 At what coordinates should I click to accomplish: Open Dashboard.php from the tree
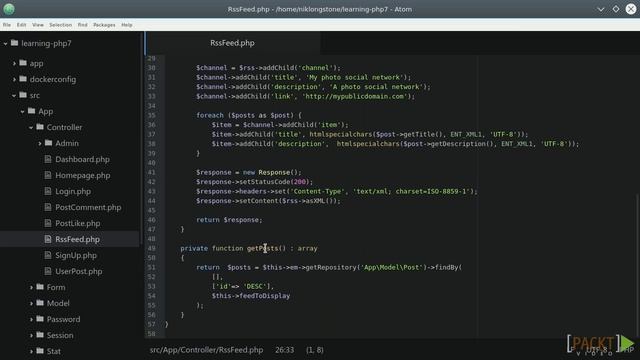tap(82, 160)
